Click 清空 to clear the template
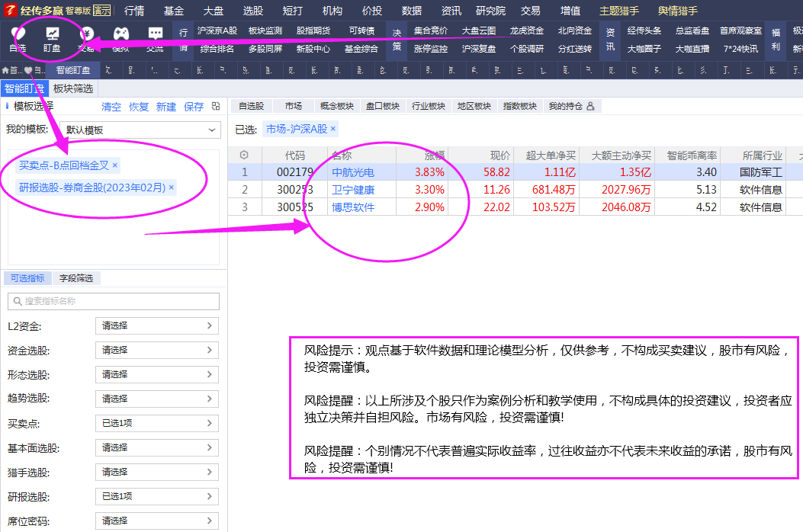Screen dimensions: 803x532 click(111, 107)
